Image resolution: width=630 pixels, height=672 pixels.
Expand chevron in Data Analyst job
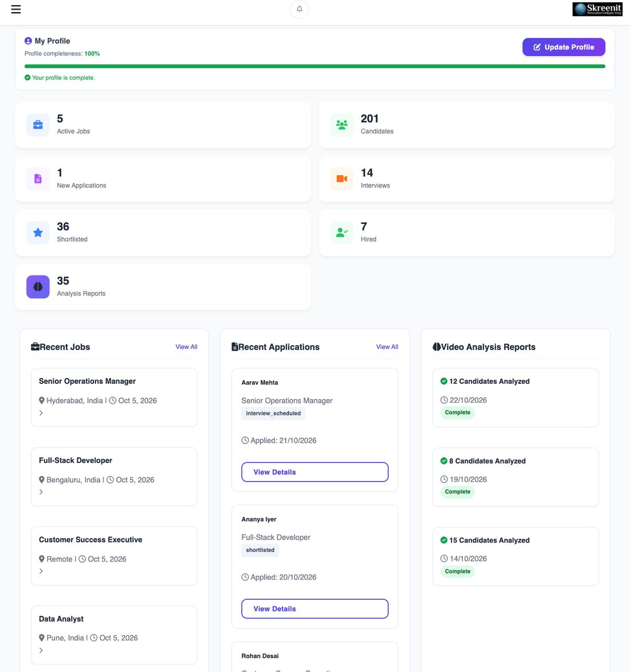tap(41, 651)
